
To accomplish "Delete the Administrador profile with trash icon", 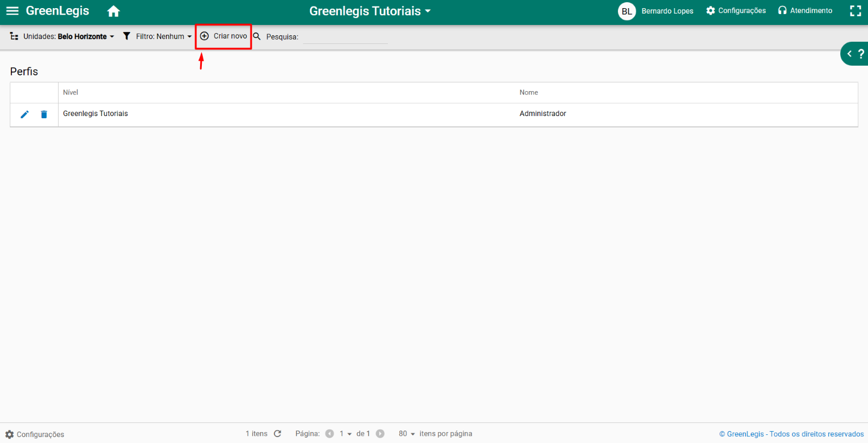I will click(x=44, y=114).
